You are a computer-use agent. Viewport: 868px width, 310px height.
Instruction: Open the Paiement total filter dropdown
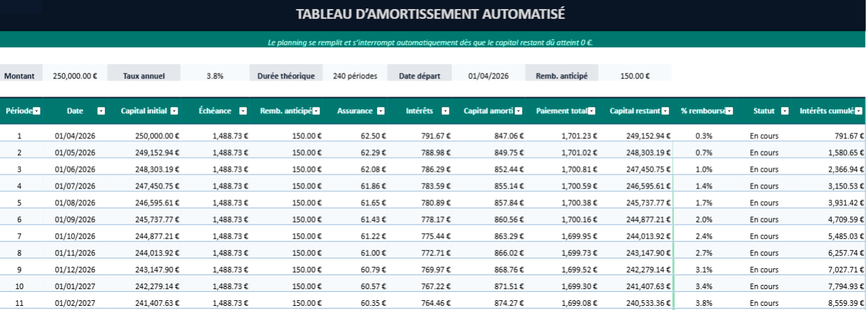pos(592,111)
